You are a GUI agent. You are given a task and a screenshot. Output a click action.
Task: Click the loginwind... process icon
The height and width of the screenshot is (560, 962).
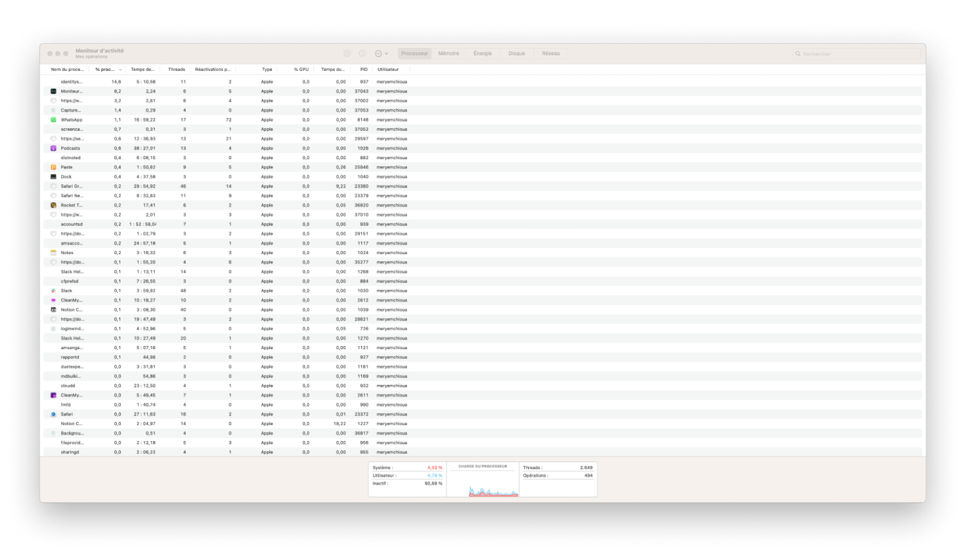(54, 329)
